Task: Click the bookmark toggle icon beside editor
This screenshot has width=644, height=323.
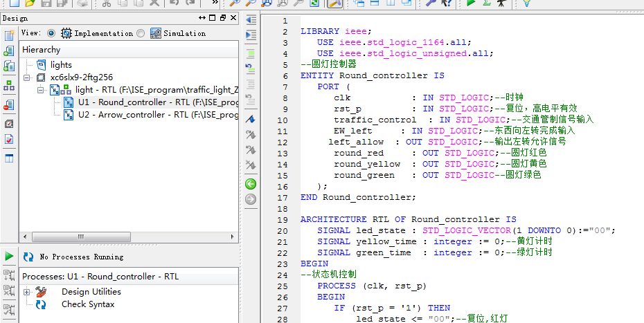Action: tap(251, 120)
